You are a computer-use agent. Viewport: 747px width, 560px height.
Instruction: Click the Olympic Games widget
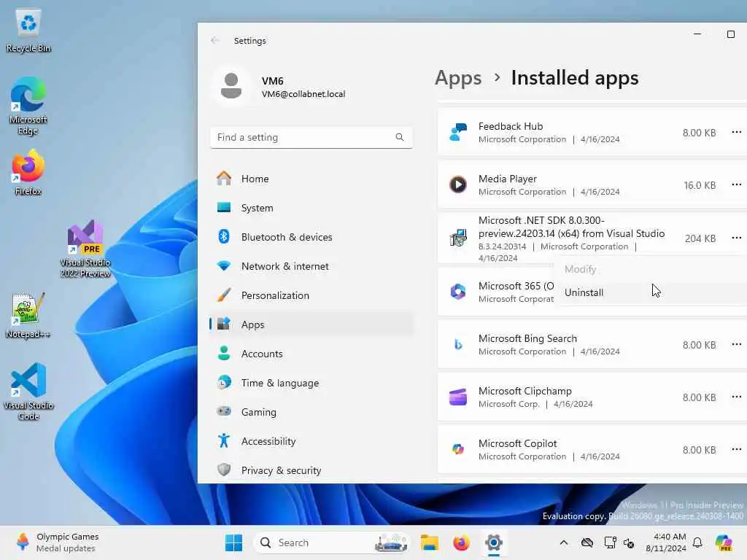click(57, 542)
